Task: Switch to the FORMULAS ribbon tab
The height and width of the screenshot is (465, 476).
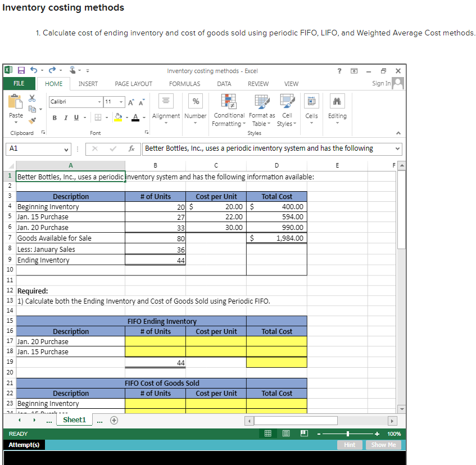Action: pos(184,83)
